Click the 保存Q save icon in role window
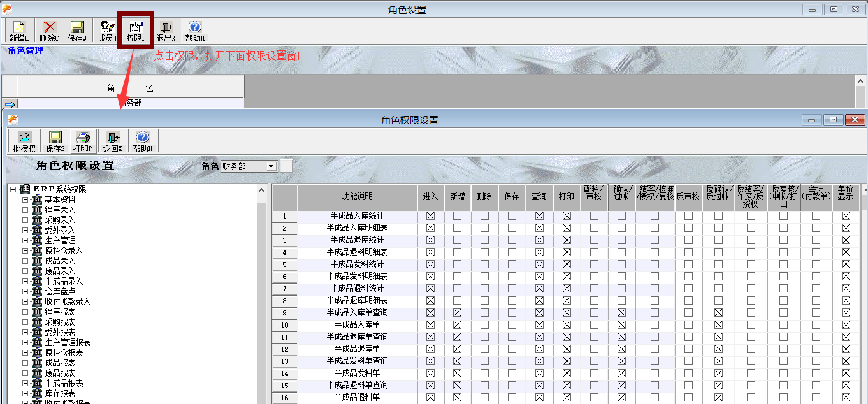868x404 pixels. pos(77,30)
